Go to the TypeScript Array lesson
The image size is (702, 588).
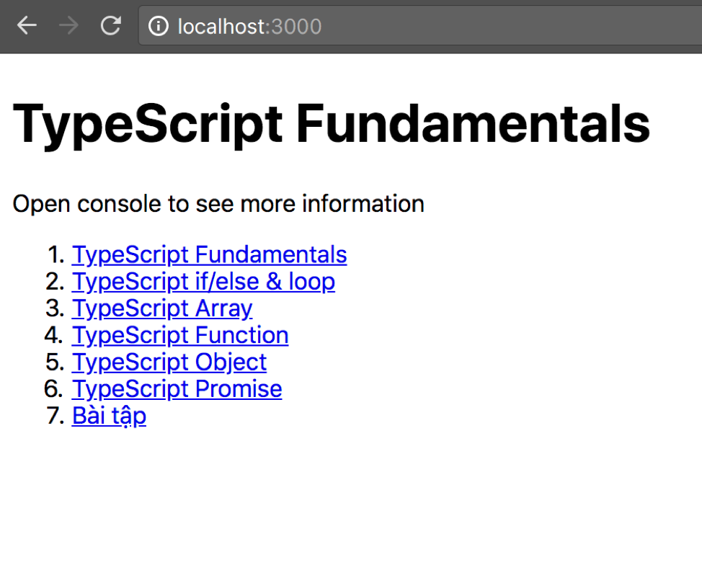pos(162,308)
